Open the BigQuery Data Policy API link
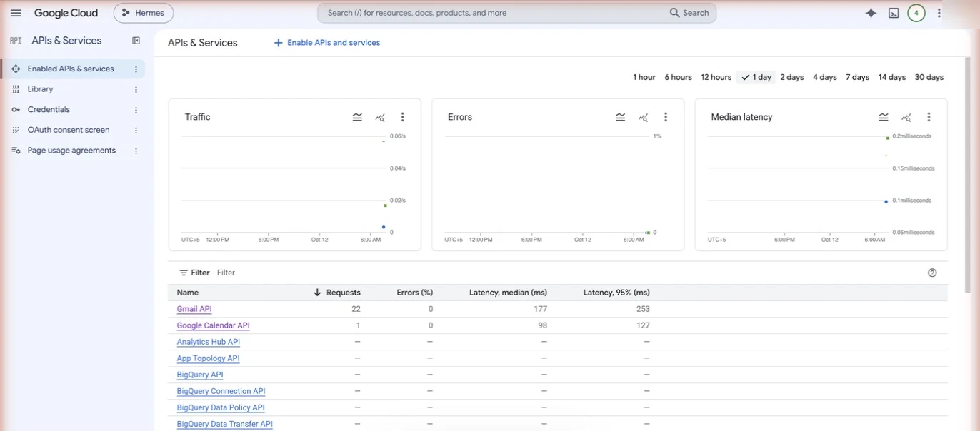Screen dimensions: 980x431 pos(221,407)
